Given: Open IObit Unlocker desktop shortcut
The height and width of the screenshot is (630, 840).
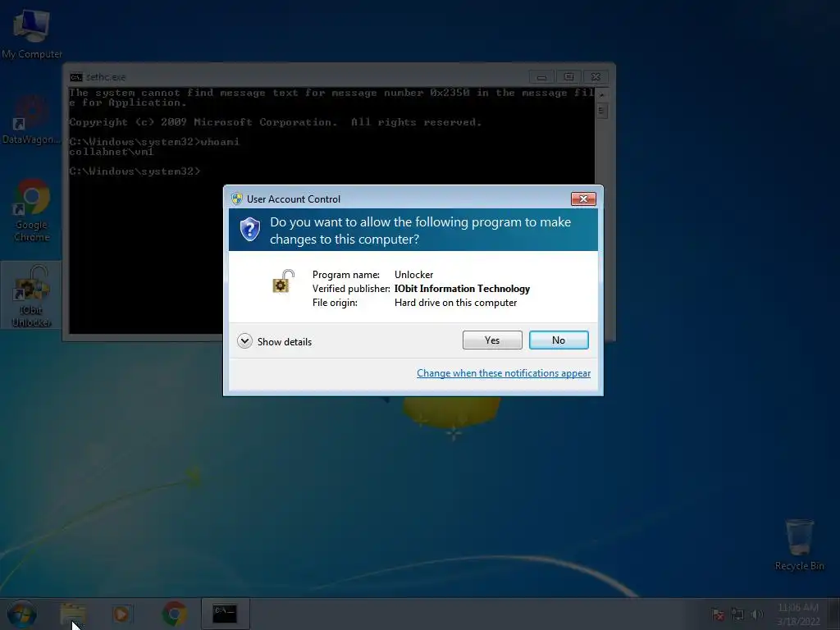Looking at the screenshot, I should coord(32,295).
